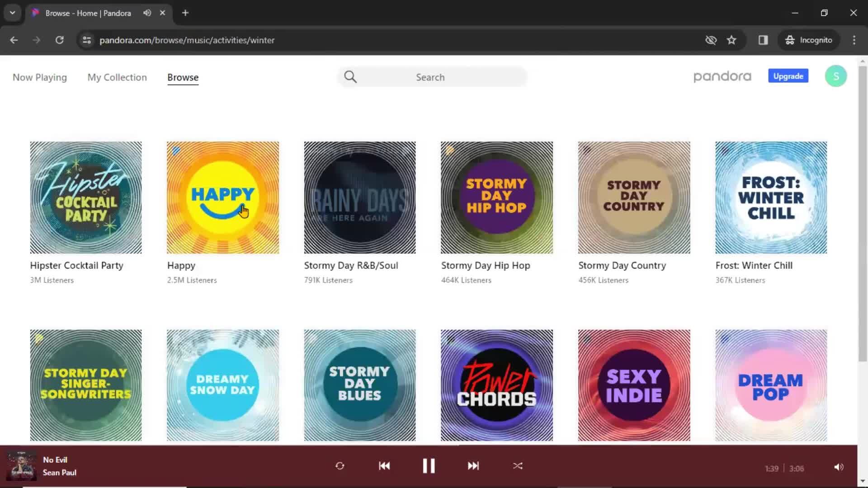Skip to previous track using back icon
The height and width of the screenshot is (488, 868).
click(x=384, y=466)
